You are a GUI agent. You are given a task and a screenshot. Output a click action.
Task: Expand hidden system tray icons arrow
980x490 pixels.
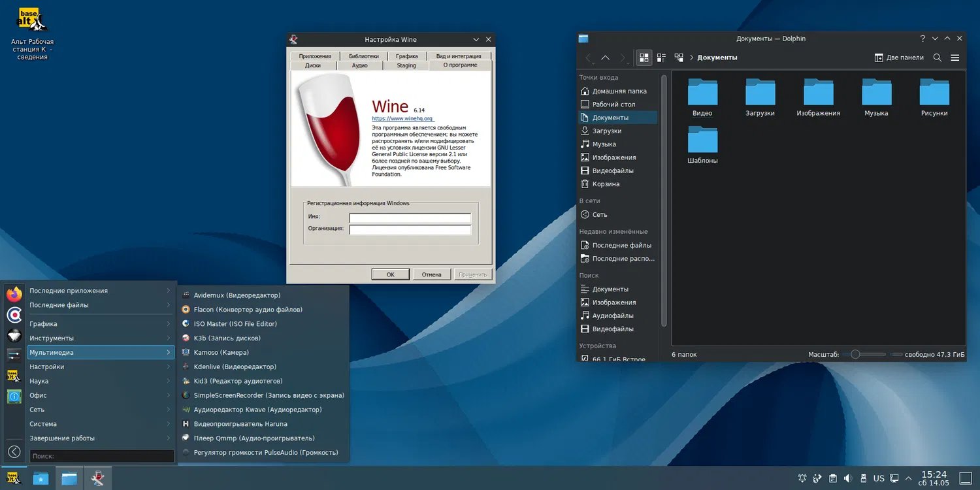pos(908,478)
